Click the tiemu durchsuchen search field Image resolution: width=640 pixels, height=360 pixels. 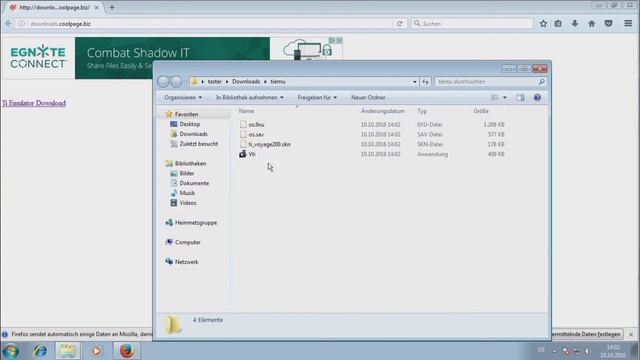[491, 82]
